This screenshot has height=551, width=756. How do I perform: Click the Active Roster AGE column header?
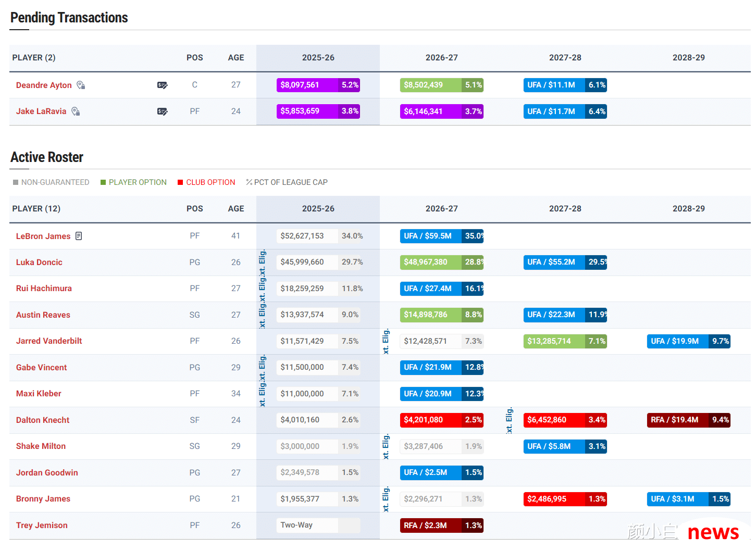coord(236,208)
